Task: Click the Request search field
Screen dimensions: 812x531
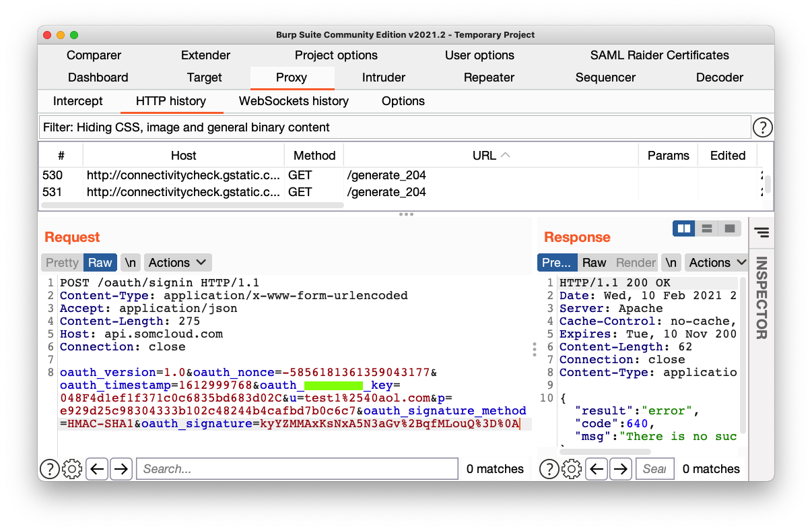Action: click(297, 468)
